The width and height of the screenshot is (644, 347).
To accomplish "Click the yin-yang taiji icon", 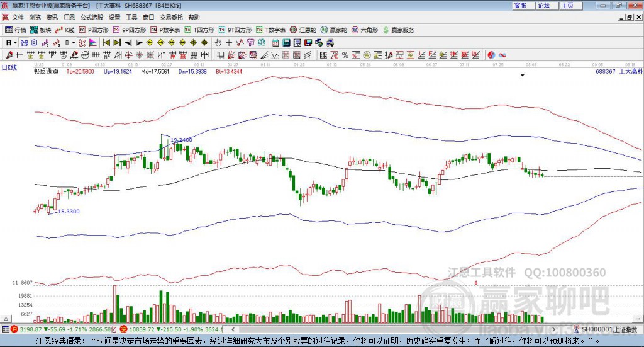I will [x=492, y=55].
